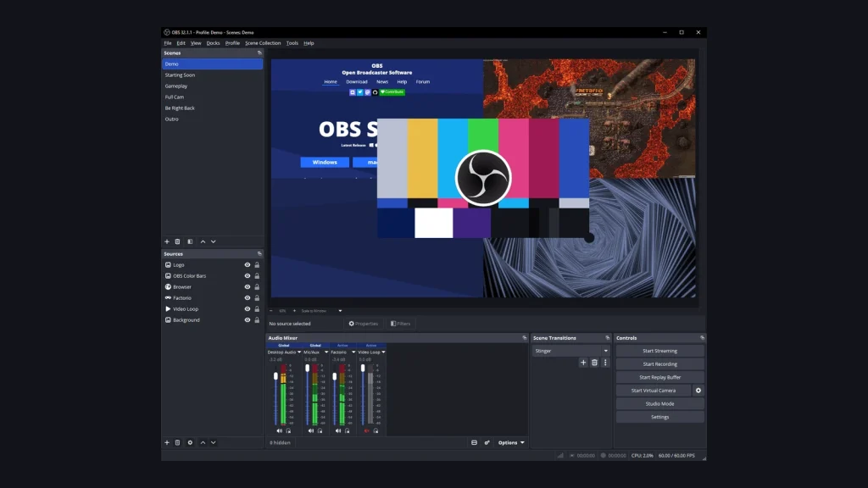Open the Tools menu

pyautogui.click(x=292, y=43)
